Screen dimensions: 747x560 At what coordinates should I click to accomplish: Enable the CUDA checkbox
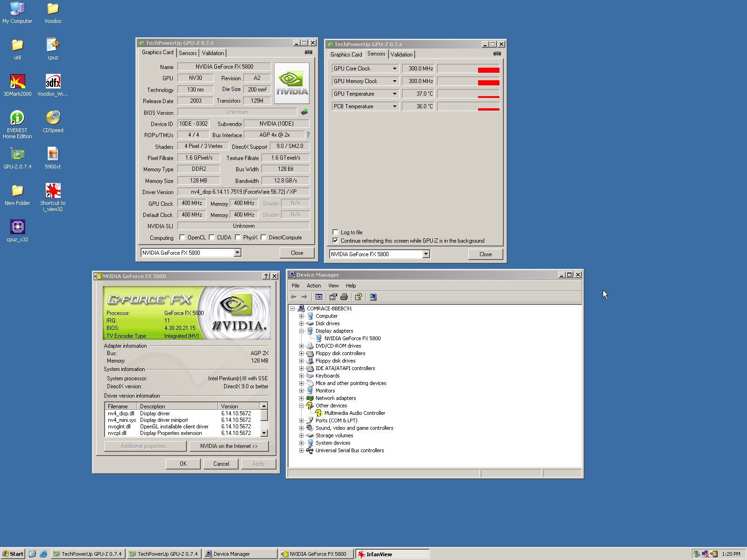[x=212, y=237]
